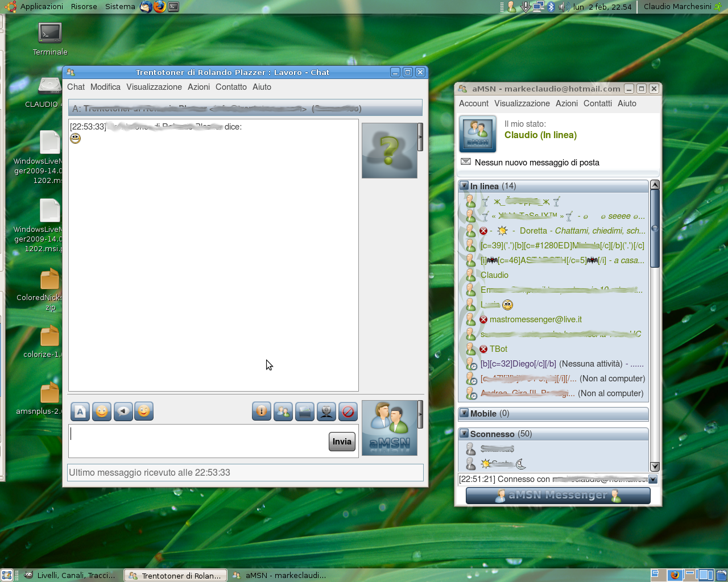Click the mail envelope icon
The height and width of the screenshot is (582, 728).
[x=466, y=162]
